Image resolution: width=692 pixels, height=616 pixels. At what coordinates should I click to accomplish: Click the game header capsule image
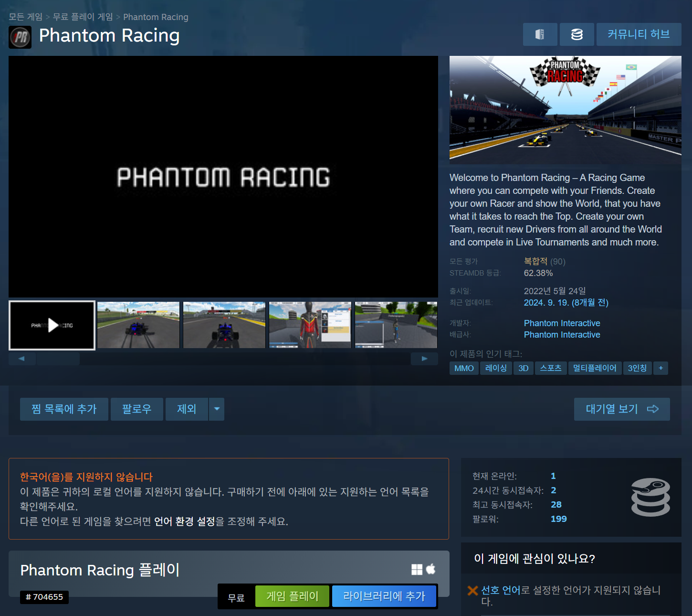pos(566,110)
